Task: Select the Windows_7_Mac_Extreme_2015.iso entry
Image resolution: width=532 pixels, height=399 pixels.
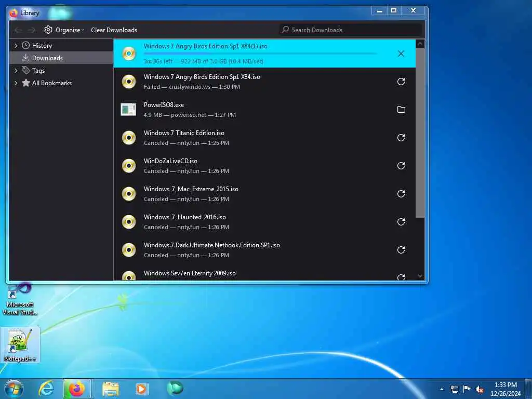Action: coord(264,194)
